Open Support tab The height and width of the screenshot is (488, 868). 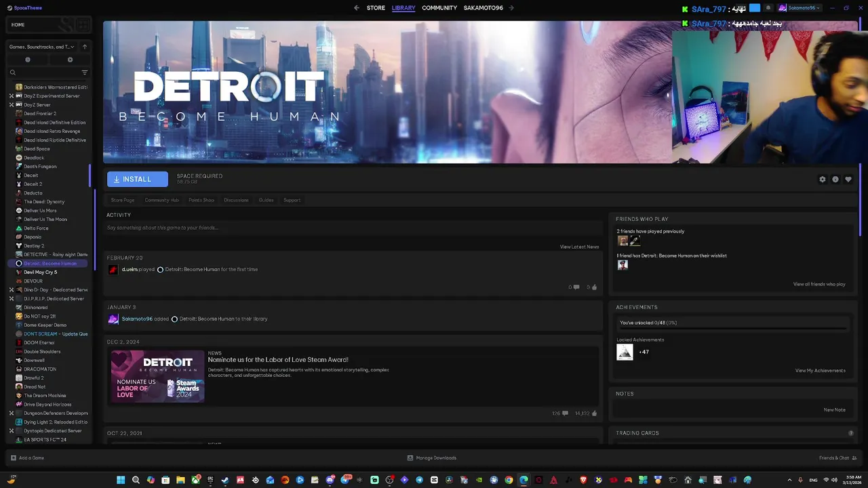coord(292,200)
